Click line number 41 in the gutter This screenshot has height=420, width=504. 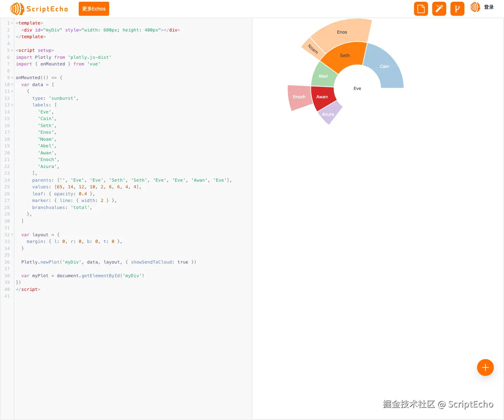click(x=7, y=296)
